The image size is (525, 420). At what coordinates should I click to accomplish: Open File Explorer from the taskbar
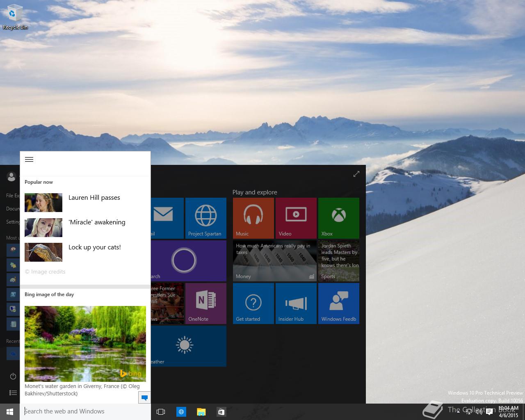201,412
